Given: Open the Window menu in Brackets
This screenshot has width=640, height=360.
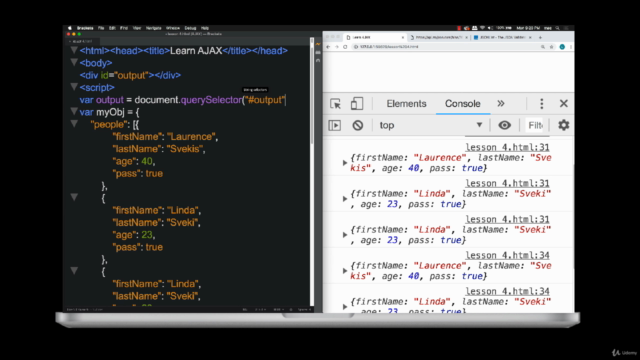Looking at the screenshot, I should tap(173, 28).
